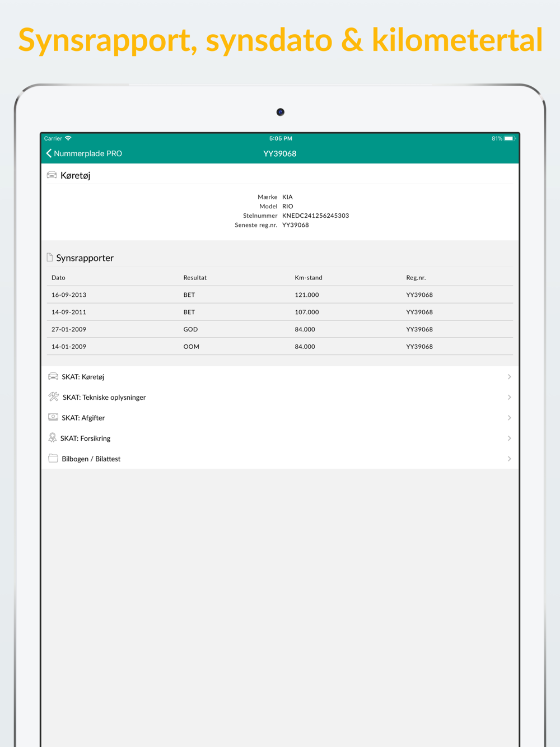Open SKAT: Tekniske oplysninger entry
This screenshot has height=747, width=560.
click(x=280, y=397)
